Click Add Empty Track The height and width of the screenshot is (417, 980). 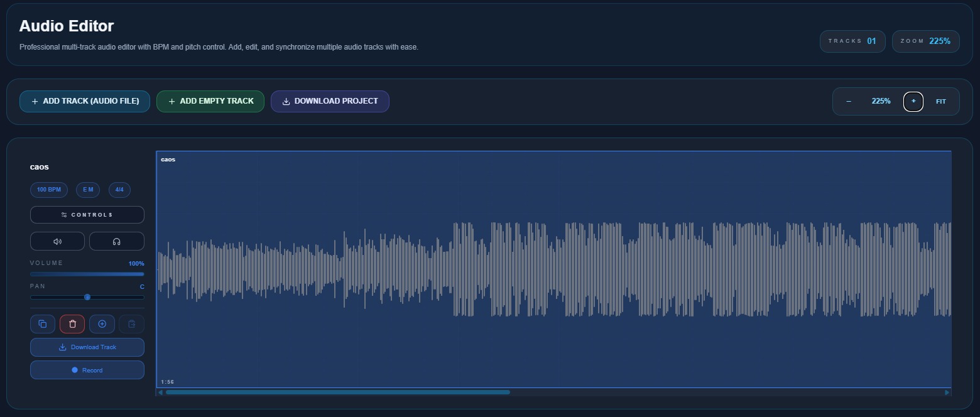coord(210,101)
